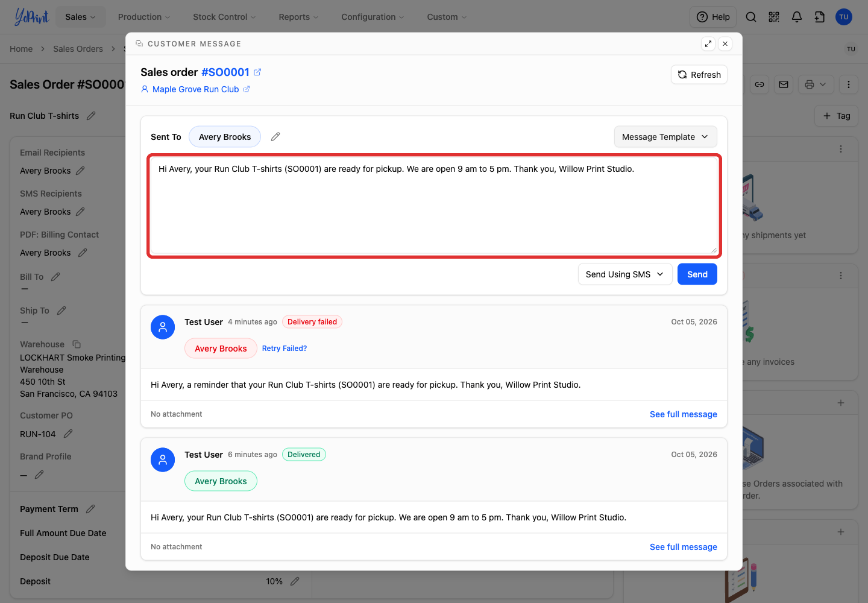Image resolution: width=868 pixels, height=603 pixels.
Task: See full message for Delivered message
Action: pyautogui.click(x=684, y=547)
